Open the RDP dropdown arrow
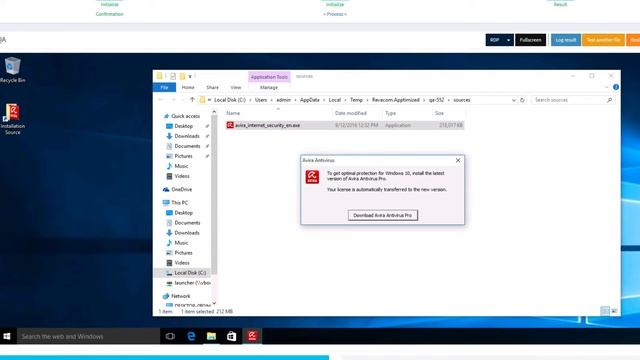Screen dimensions: 640x360 coord(508,40)
